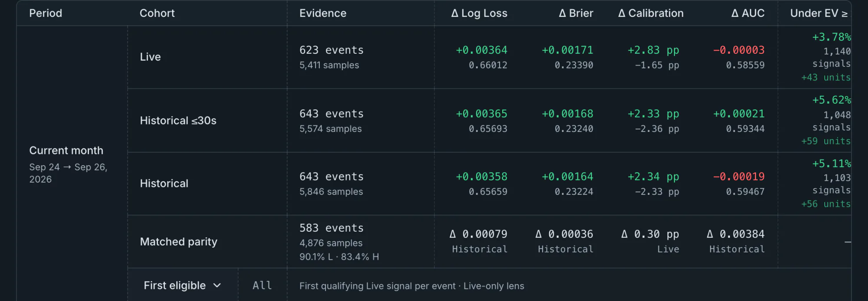Screen dimensions: 868x301
Task: Select the Historical ≤30s cohort label
Action: point(178,120)
